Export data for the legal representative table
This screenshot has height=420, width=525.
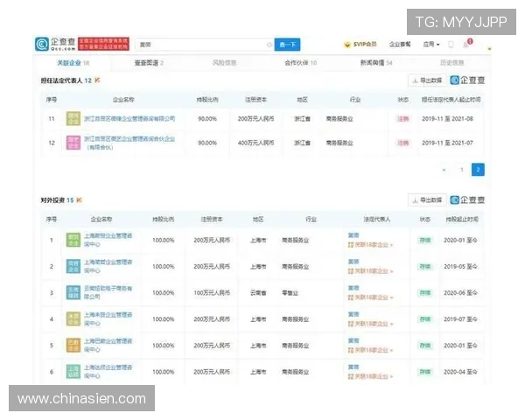[x=427, y=80]
